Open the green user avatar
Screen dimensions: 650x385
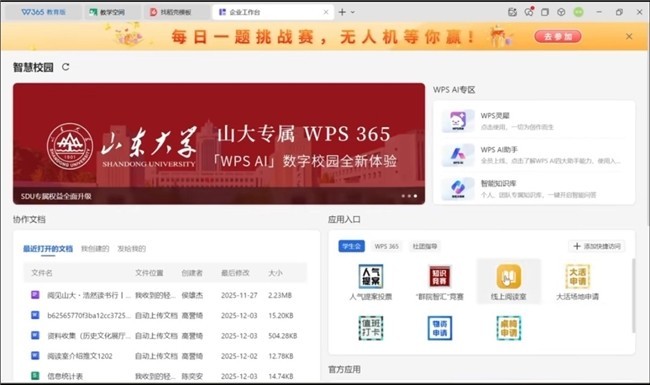click(x=578, y=12)
